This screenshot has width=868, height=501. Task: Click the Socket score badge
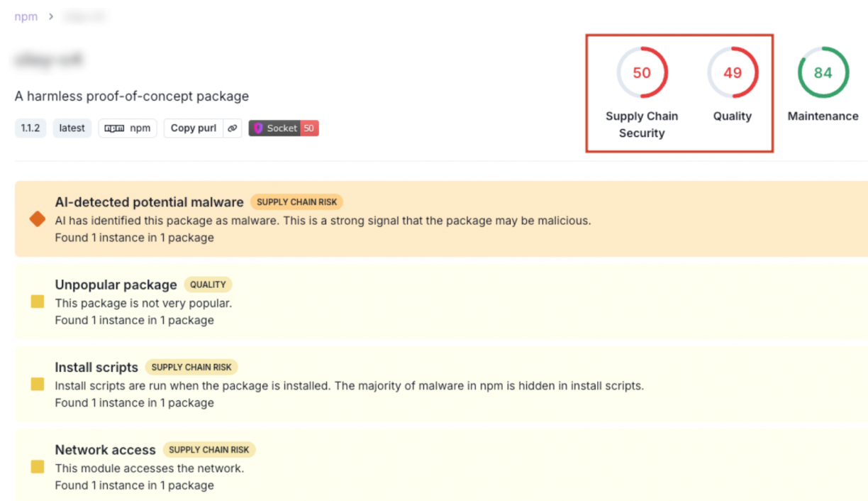[283, 128]
